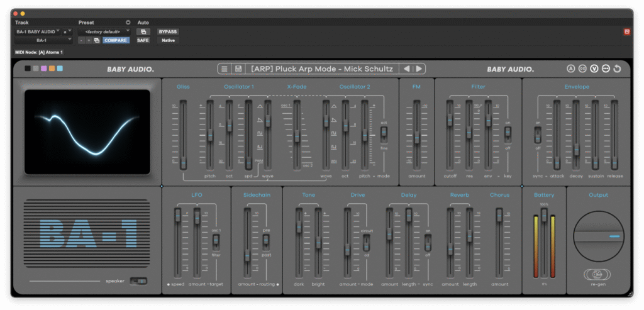Toggle the BYPASS button

click(168, 31)
